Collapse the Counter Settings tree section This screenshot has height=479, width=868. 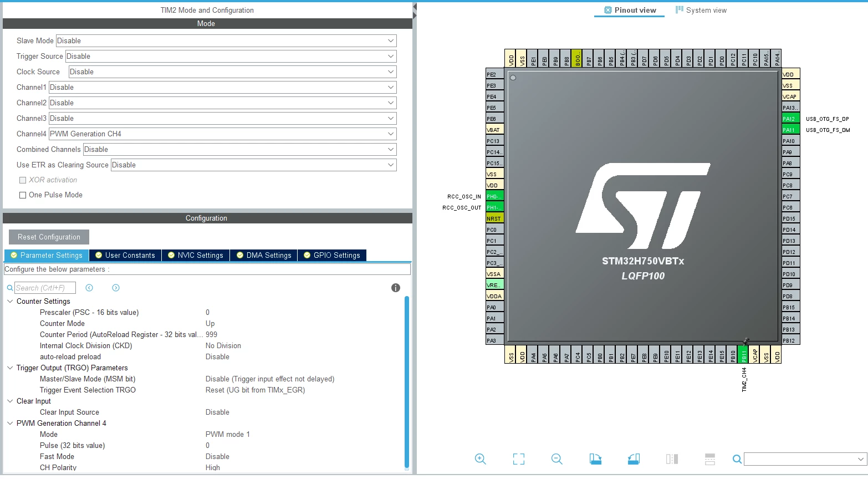pyautogui.click(x=10, y=302)
